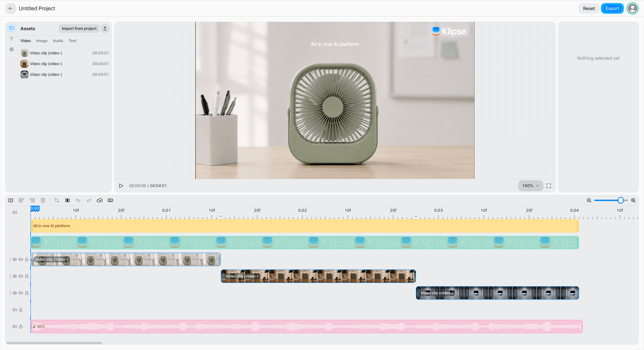Hide the dark device video clip track

coord(15,293)
